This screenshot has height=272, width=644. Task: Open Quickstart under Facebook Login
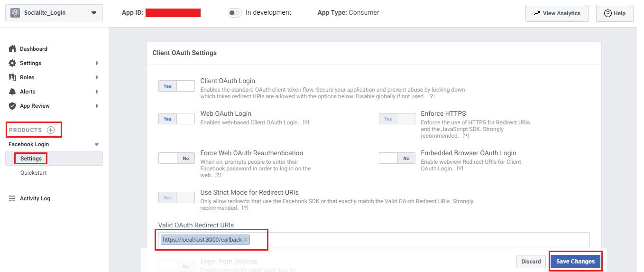pyautogui.click(x=33, y=173)
